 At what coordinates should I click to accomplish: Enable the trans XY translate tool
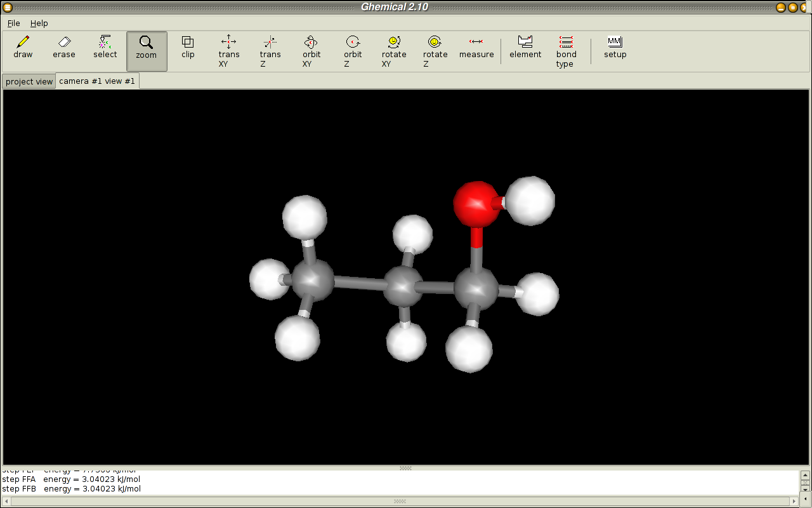point(229,51)
